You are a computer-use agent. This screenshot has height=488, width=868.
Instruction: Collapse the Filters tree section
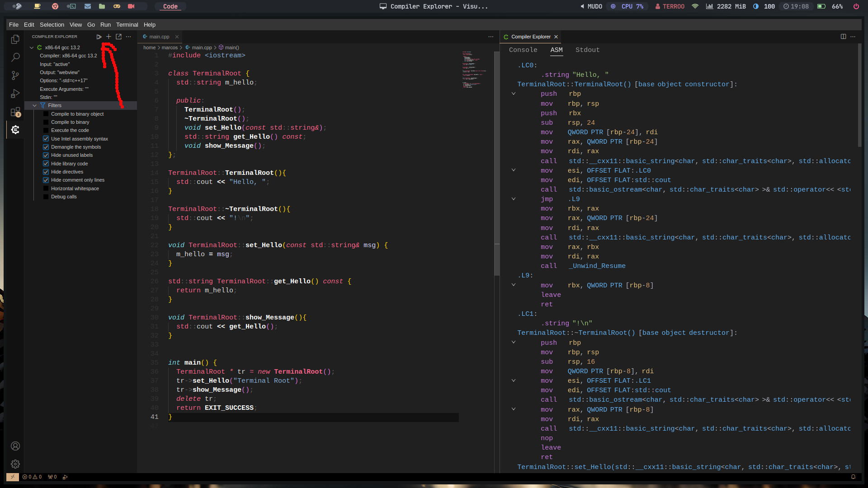(x=34, y=106)
